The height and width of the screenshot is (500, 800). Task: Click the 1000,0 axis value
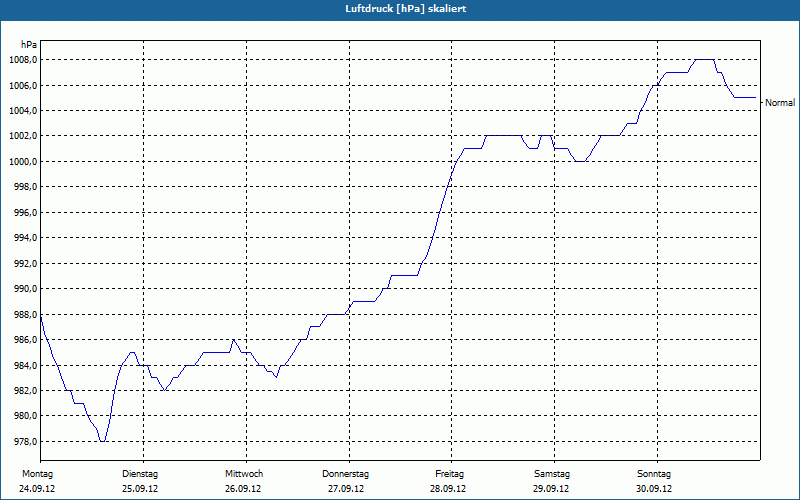pos(23,162)
